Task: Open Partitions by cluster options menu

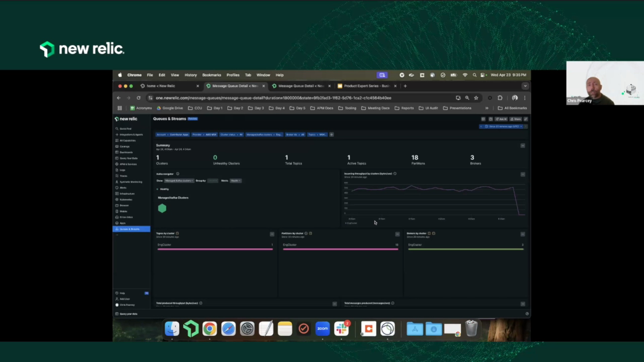Action: tap(397, 234)
